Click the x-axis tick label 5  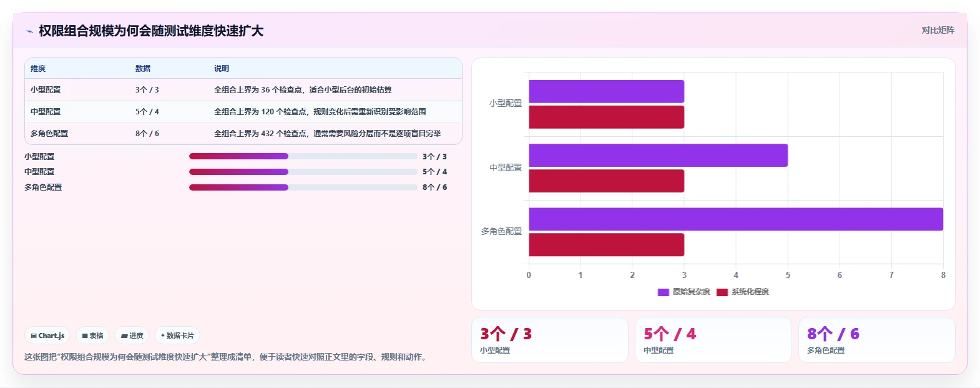click(788, 276)
